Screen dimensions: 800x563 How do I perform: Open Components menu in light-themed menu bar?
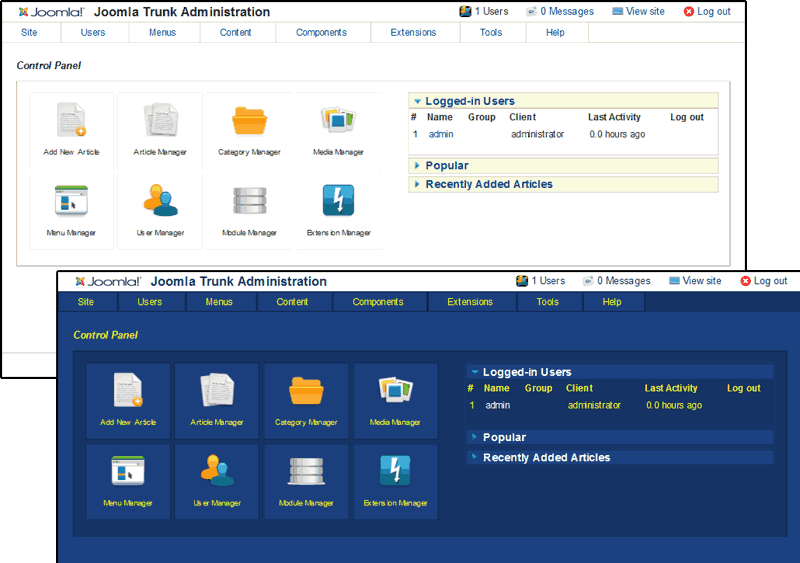click(x=321, y=33)
